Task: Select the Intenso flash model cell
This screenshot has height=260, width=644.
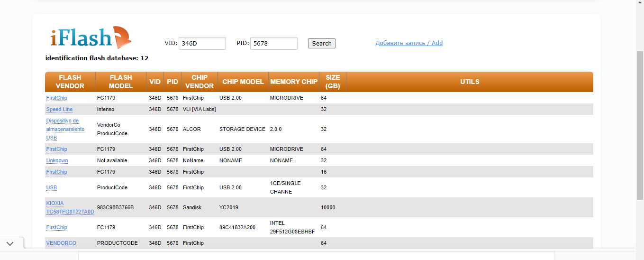Action: [x=106, y=109]
